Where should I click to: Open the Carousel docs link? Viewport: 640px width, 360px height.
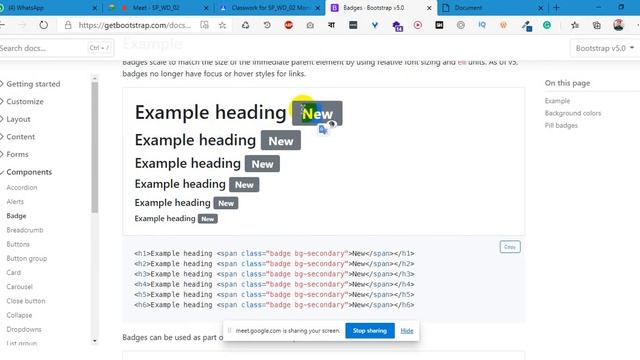click(20, 287)
